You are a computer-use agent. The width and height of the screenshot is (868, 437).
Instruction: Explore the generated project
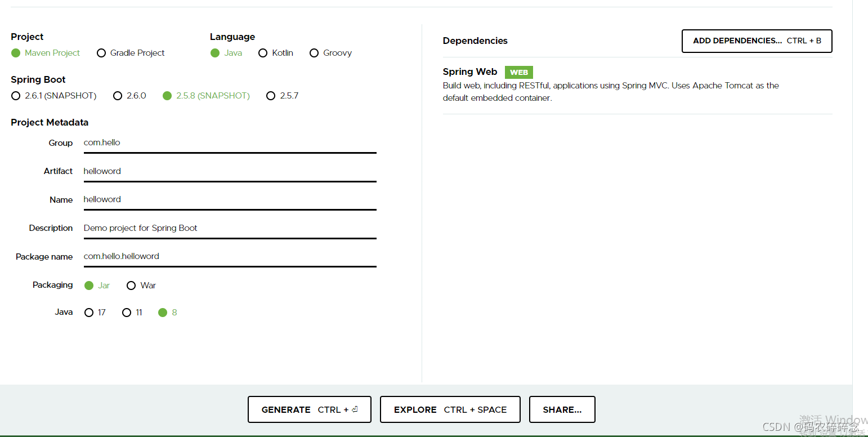tap(450, 409)
